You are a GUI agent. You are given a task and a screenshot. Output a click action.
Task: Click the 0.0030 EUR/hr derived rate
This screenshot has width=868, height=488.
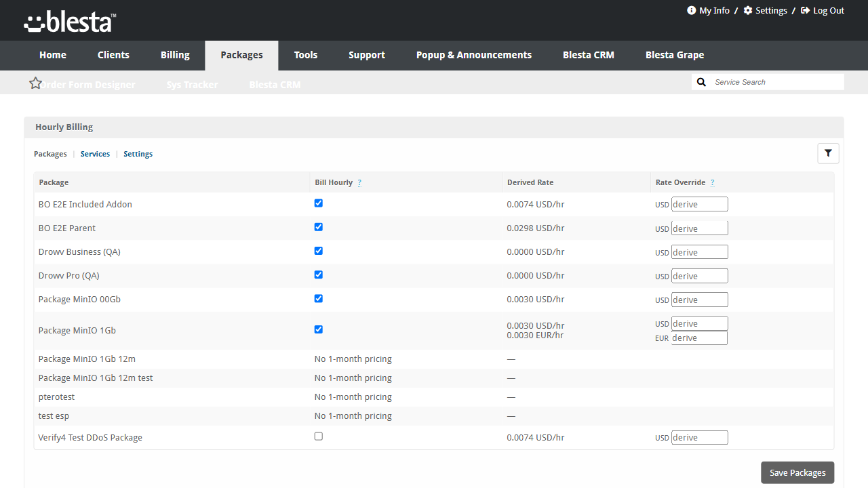(x=535, y=335)
